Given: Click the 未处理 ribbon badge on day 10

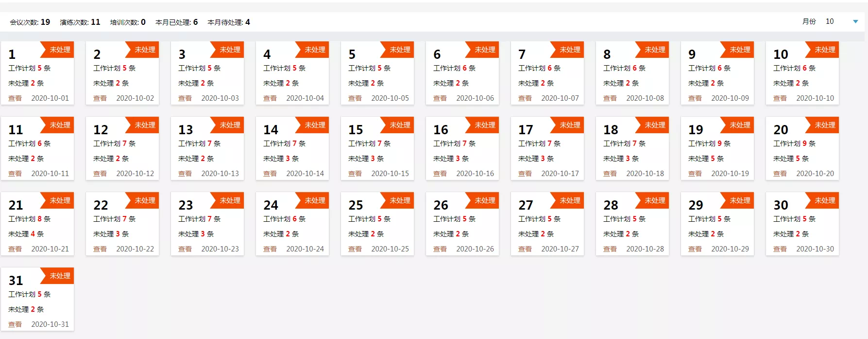Looking at the screenshot, I should (x=824, y=50).
